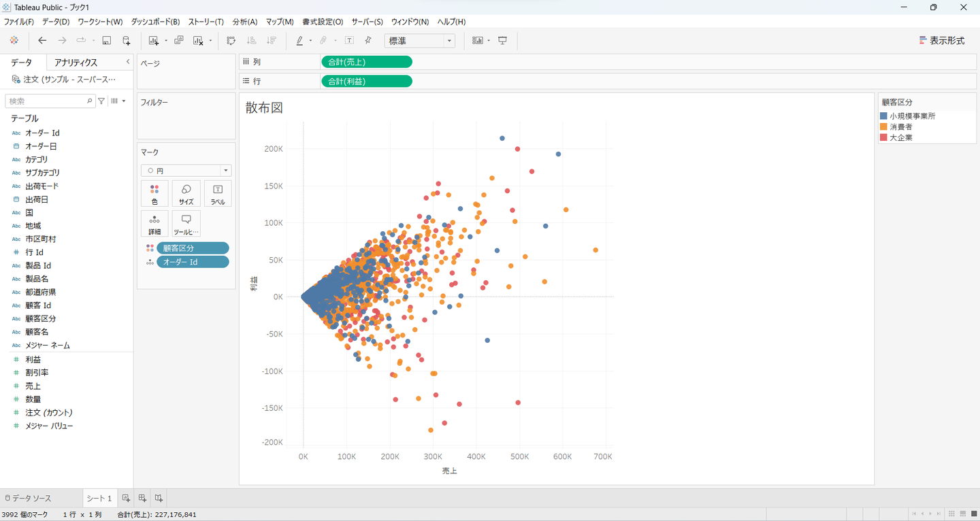This screenshot has height=521, width=980.
Task: Click the orange 消費者 legend swatch
Action: (883, 127)
